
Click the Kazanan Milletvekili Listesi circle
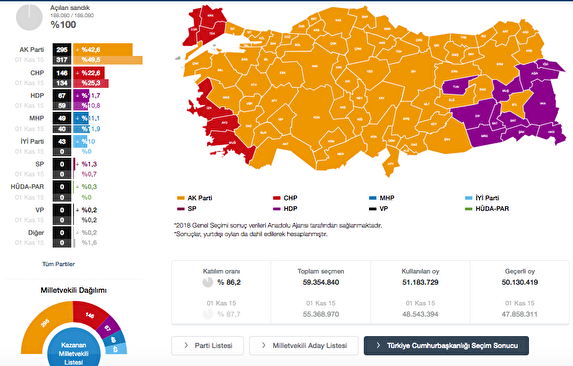[x=74, y=350]
